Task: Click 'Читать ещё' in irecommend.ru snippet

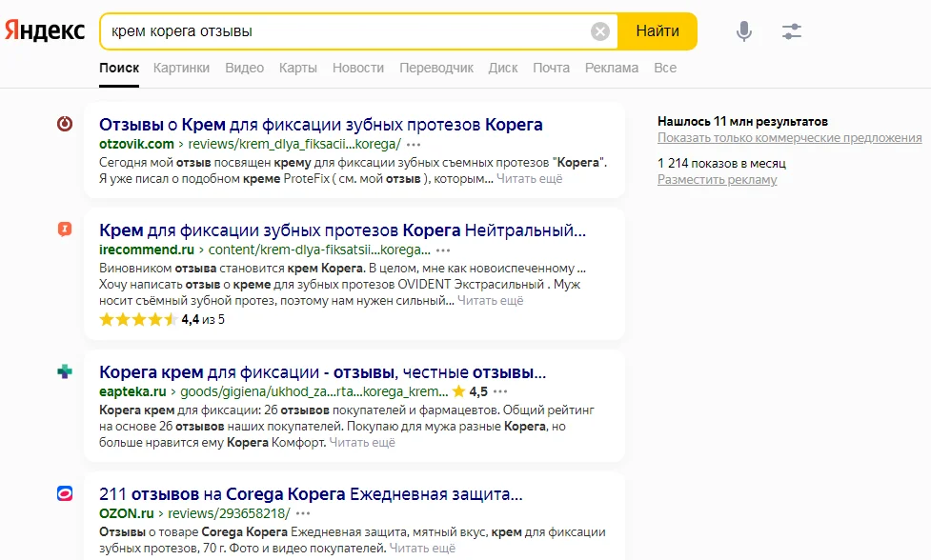Action: (x=491, y=301)
